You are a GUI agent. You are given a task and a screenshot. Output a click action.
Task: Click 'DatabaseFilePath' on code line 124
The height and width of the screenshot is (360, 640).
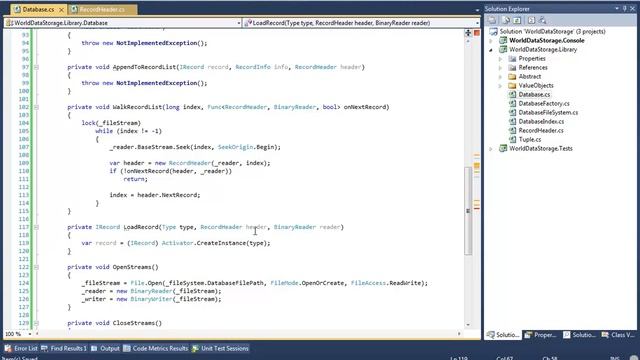pos(236,283)
